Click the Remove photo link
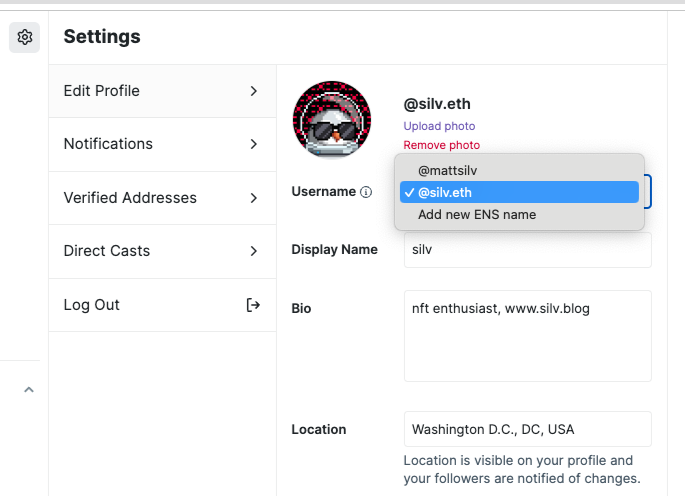The height and width of the screenshot is (496, 685). click(x=441, y=145)
